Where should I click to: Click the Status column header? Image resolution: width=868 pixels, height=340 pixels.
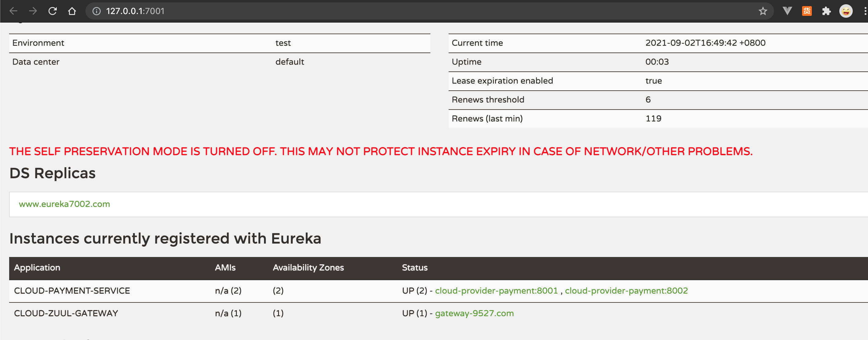[x=414, y=268]
